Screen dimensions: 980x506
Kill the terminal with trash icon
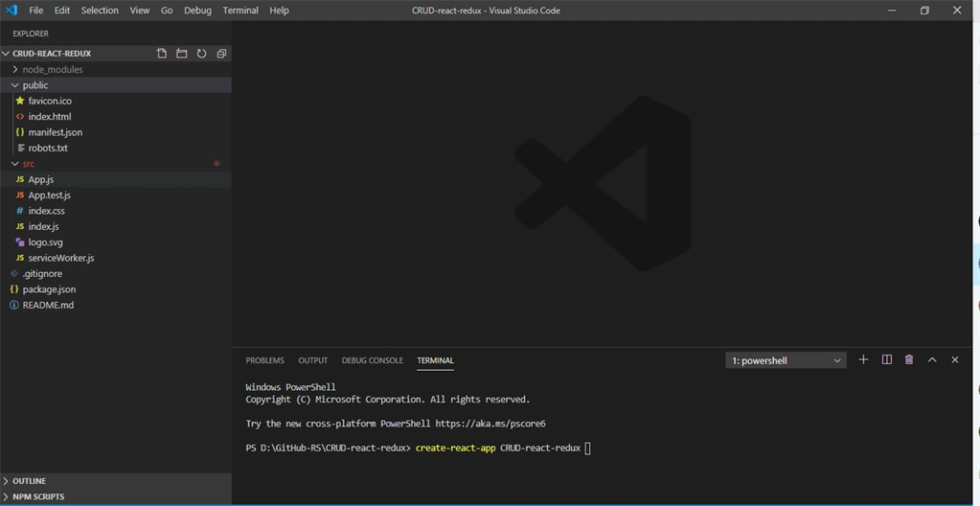[x=909, y=359]
